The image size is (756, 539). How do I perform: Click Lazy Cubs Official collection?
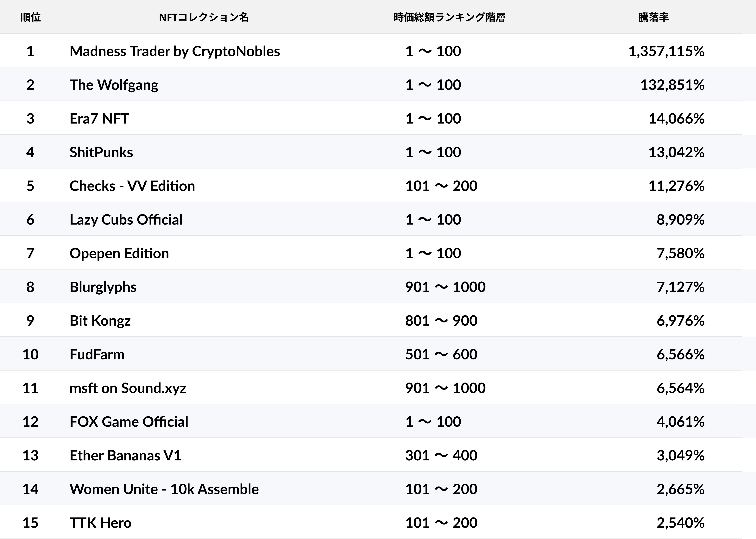[126, 220]
